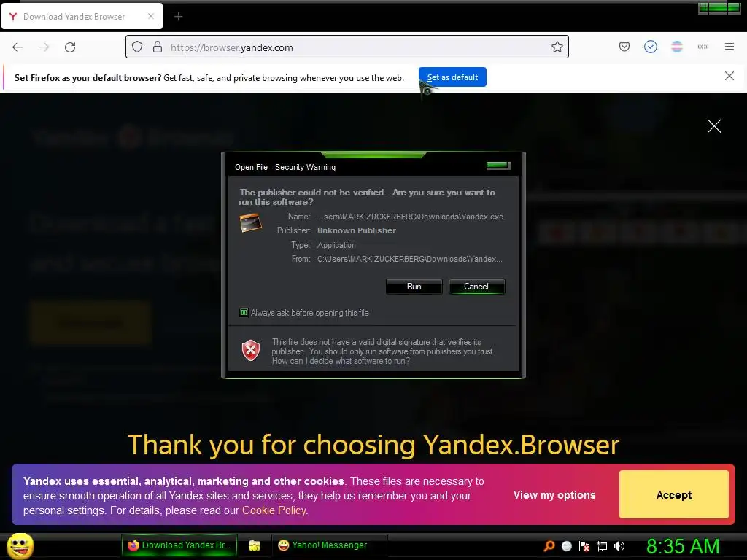This screenshot has width=747, height=560.
Task: Open How can I decide what software link
Action: (x=341, y=361)
